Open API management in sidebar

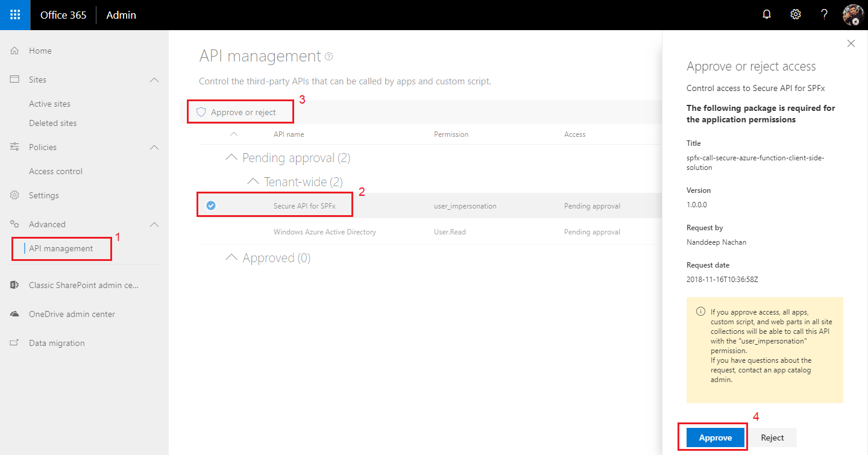coord(61,248)
